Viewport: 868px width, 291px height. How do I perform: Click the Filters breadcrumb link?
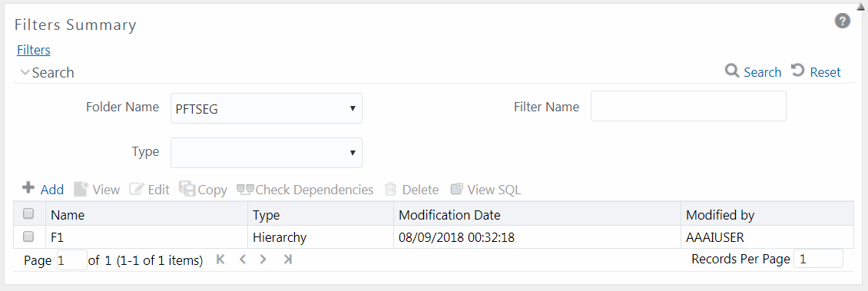tap(34, 50)
